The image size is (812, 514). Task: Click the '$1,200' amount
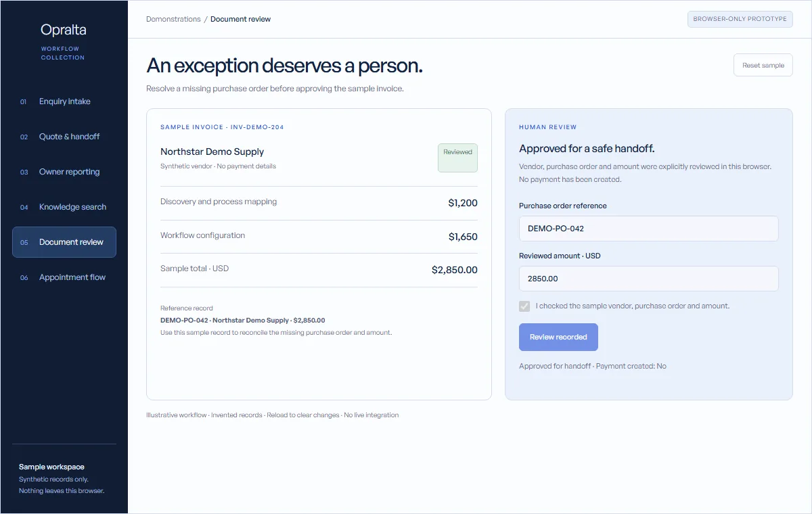[463, 203]
